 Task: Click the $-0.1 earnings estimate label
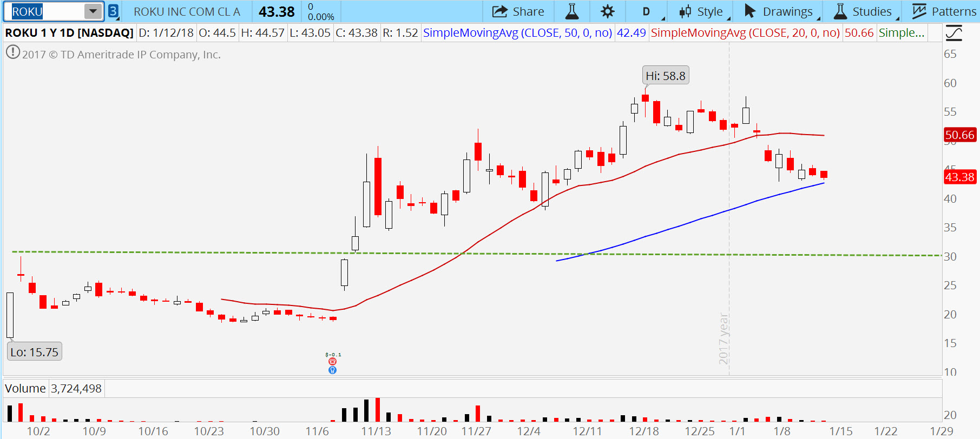click(x=333, y=355)
